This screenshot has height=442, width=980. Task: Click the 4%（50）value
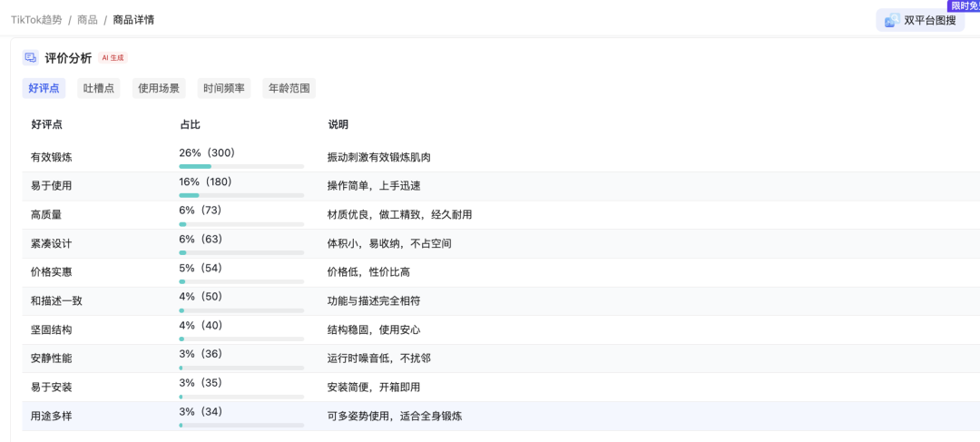[x=201, y=297]
